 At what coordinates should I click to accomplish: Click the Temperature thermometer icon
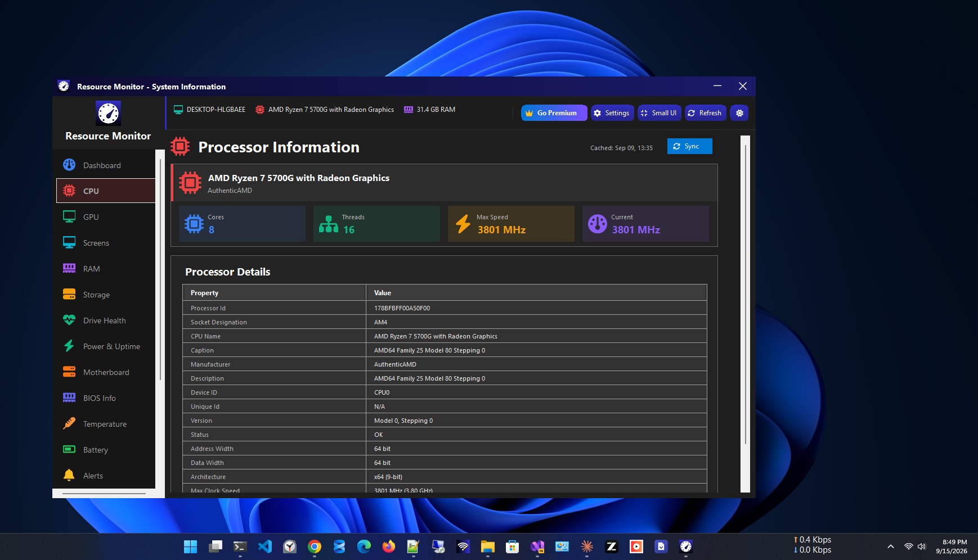coord(69,424)
